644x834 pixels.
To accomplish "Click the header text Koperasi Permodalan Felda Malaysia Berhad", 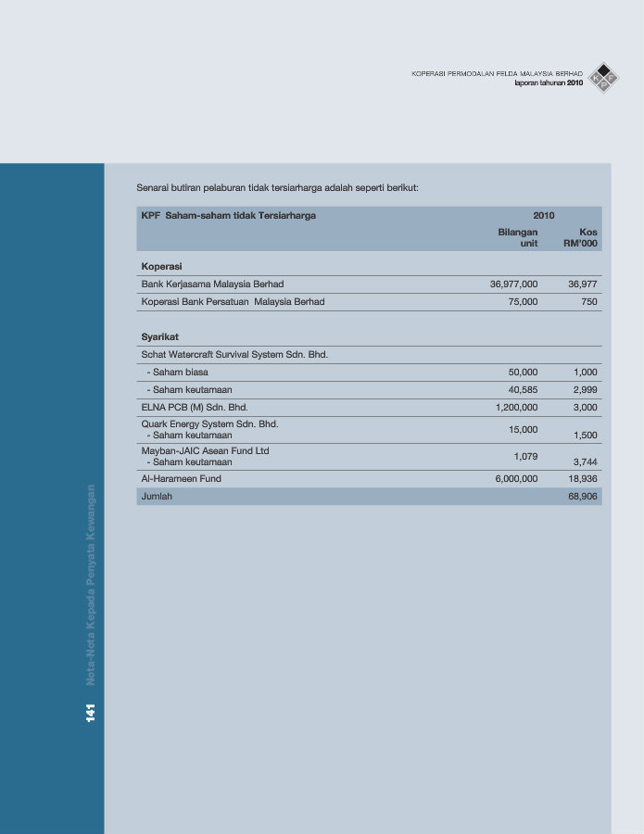I will (x=497, y=72).
